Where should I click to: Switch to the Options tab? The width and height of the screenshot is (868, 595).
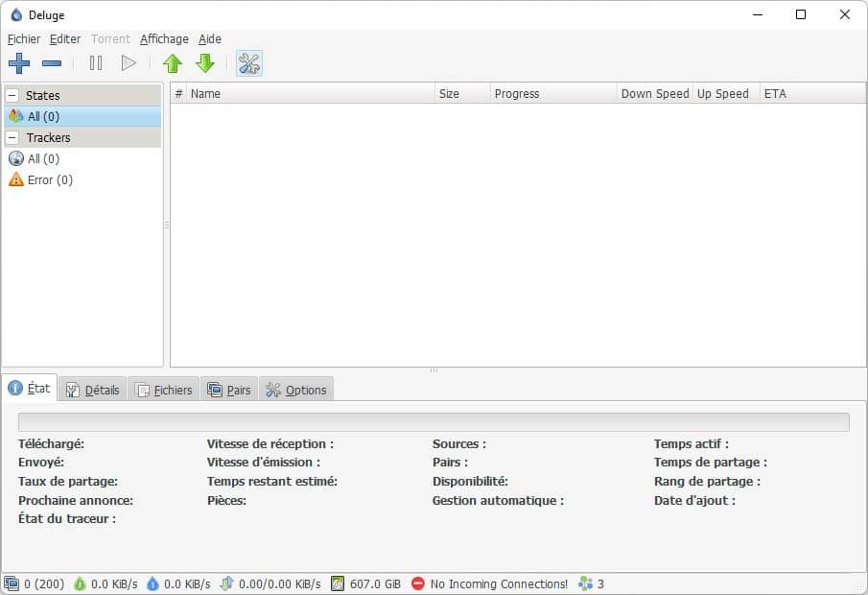point(296,390)
